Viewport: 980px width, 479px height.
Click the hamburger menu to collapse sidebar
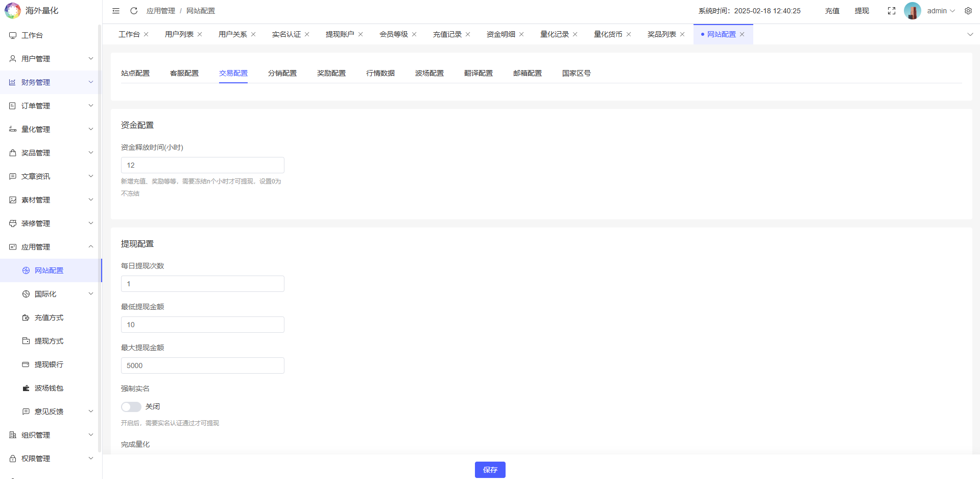115,10
